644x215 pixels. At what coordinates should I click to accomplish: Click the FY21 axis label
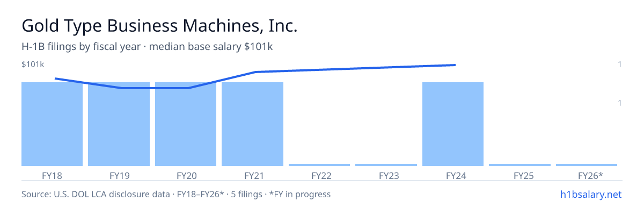252,175
